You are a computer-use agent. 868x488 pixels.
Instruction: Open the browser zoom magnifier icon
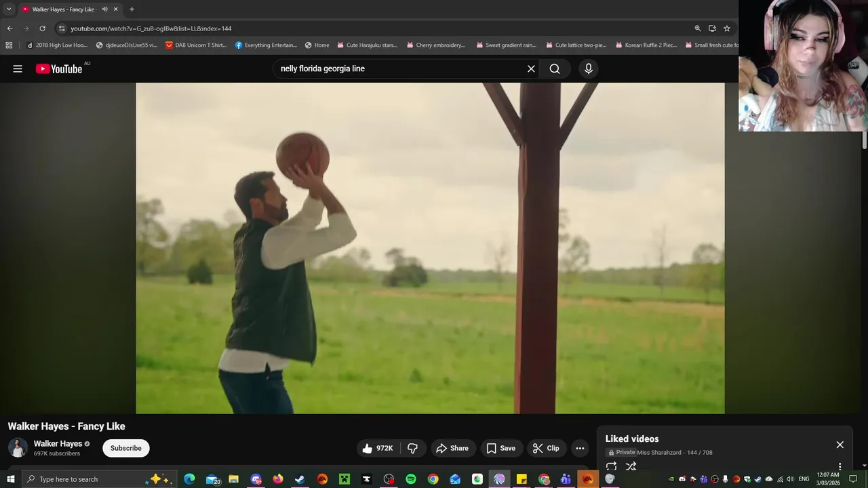click(698, 28)
